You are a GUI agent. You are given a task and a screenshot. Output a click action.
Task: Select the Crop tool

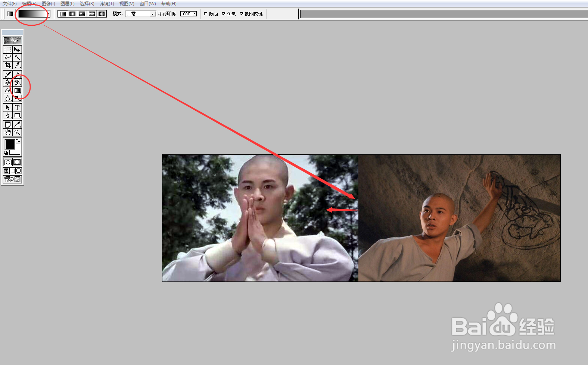[x=7, y=65]
